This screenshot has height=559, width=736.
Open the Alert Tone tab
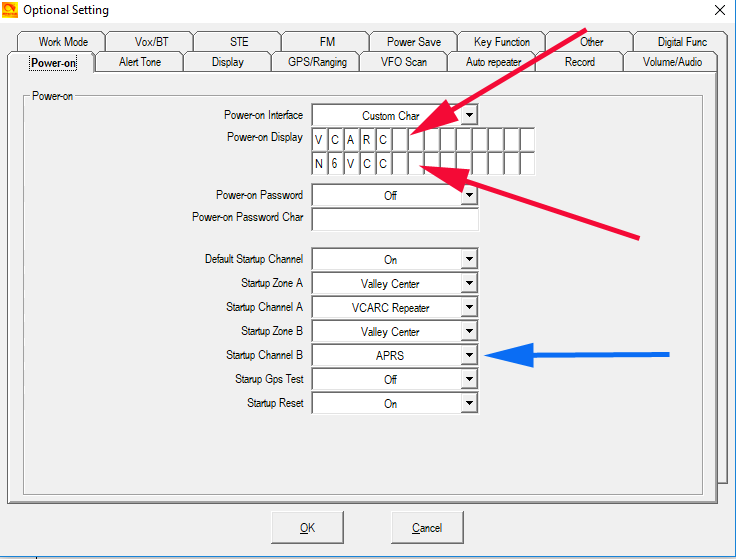coord(139,62)
